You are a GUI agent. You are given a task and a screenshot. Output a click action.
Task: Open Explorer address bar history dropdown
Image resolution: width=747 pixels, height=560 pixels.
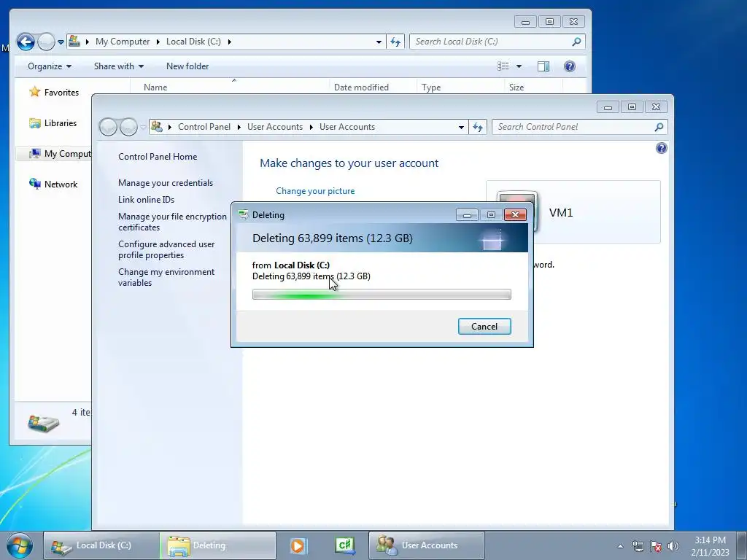pyautogui.click(x=379, y=42)
